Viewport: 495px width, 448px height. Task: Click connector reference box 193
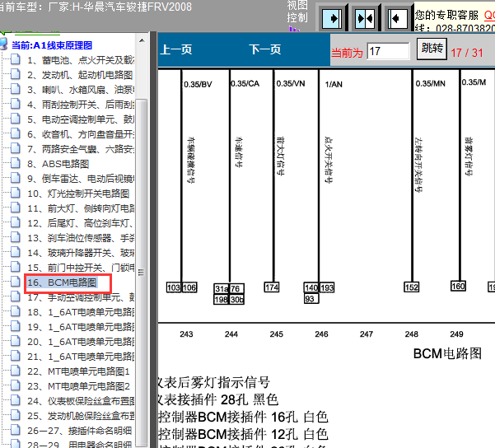point(327,287)
